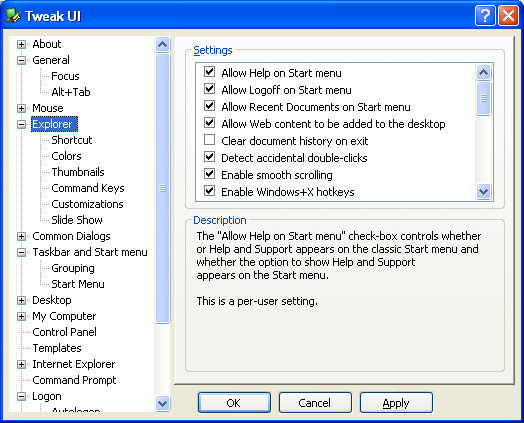Image resolution: width=524 pixels, height=423 pixels.
Task: Click the Help question mark button
Action: click(x=485, y=15)
